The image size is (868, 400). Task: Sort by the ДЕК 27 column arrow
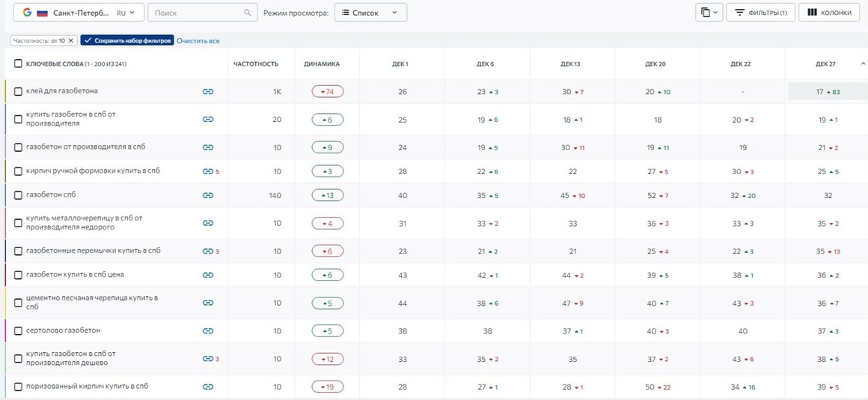[x=861, y=64]
